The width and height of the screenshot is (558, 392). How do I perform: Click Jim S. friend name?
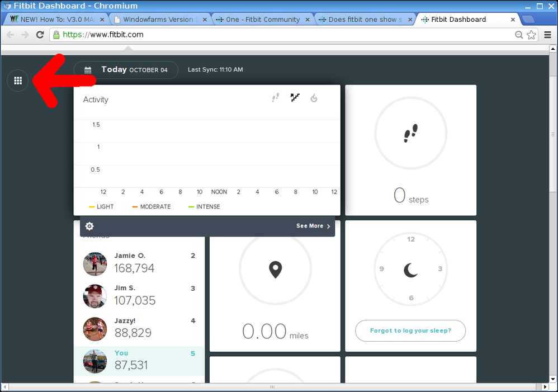tap(125, 288)
